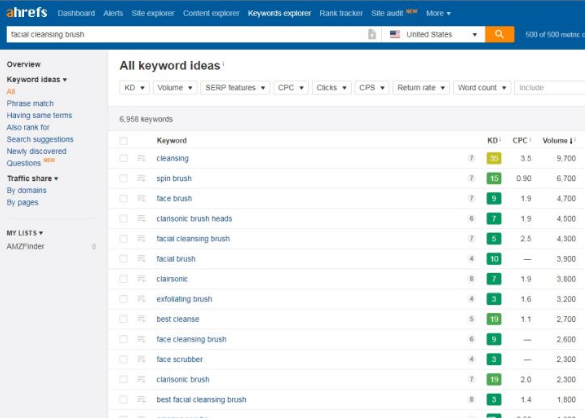Open the Clicks filter dropdown
Viewport: 587px width, 418px height.
click(332, 88)
